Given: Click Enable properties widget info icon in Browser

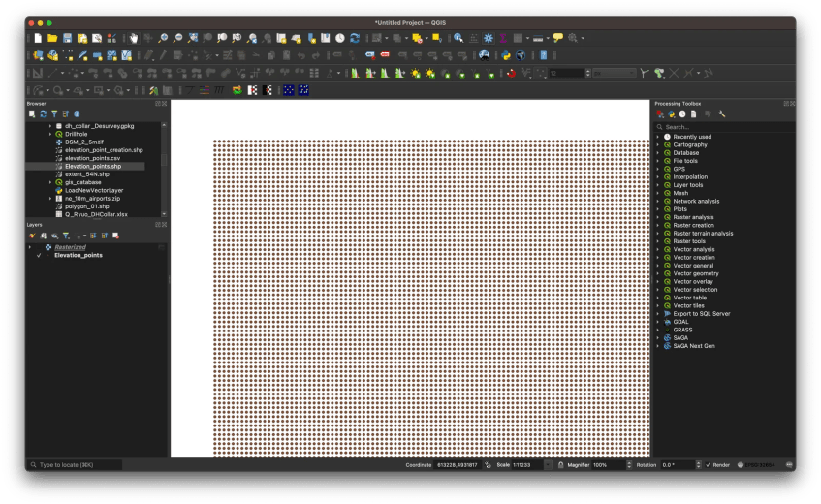Looking at the screenshot, I should [x=77, y=114].
